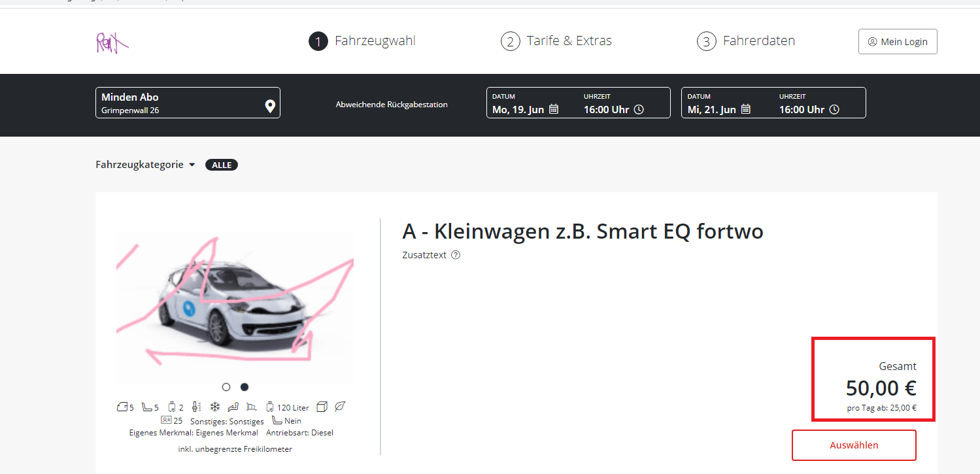This screenshot has width=980, height=474.
Task: Toggle the ALLE category filter chip
Action: tap(222, 165)
